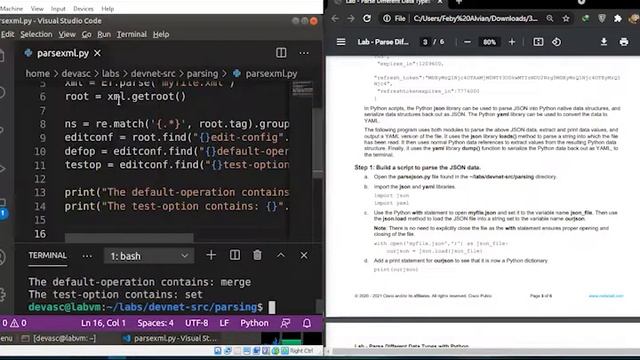Select language mode Python in status bar
The height and width of the screenshot is (360, 640).
254,323
